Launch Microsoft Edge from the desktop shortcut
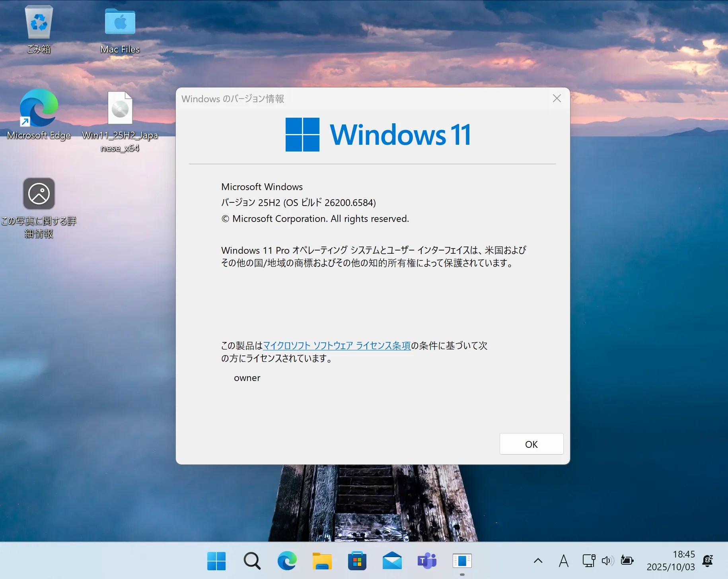The image size is (728, 579). pyautogui.click(x=39, y=115)
